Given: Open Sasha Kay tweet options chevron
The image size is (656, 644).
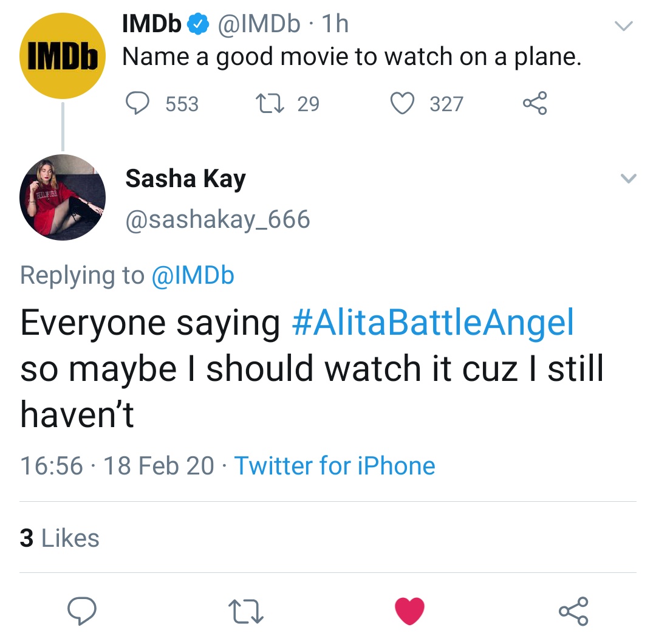Looking at the screenshot, I should coord(629,179).
